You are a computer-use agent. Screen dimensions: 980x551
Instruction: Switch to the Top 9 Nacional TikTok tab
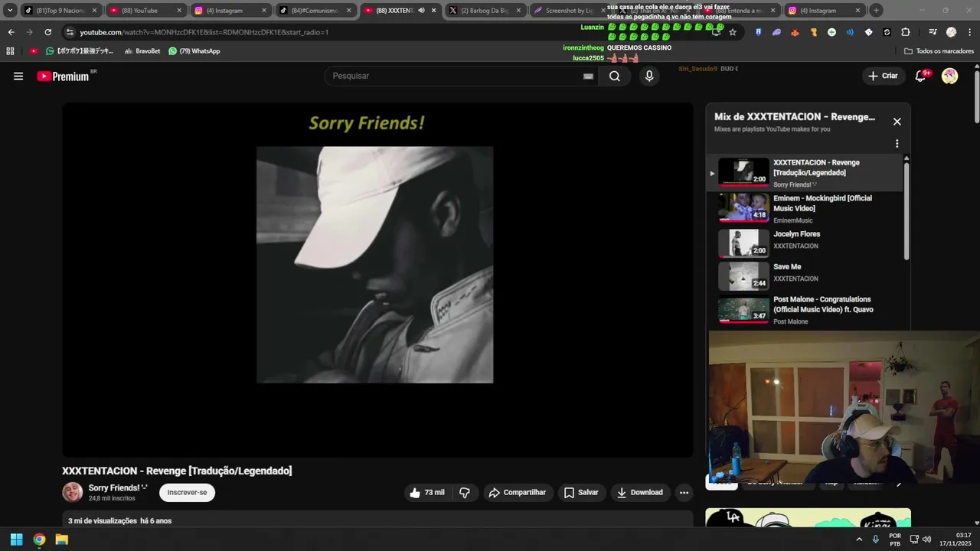pyautogui.click(x=60, y=11)
